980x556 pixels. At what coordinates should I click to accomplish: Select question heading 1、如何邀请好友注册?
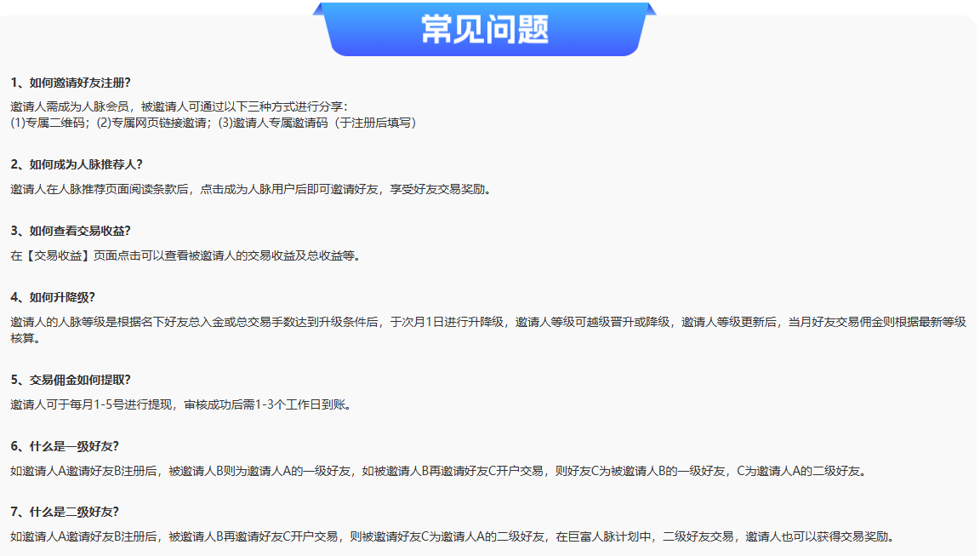pos(71,83)
